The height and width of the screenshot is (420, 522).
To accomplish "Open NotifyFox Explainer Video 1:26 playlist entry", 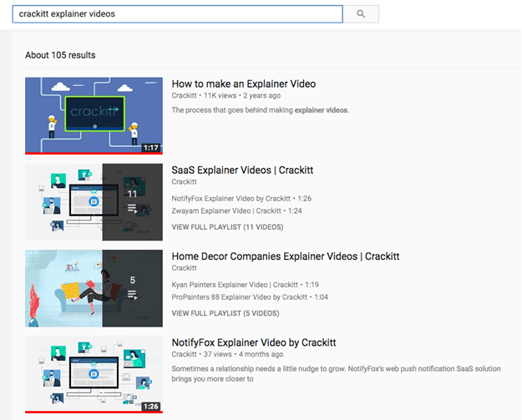I will tap(241, 199).
